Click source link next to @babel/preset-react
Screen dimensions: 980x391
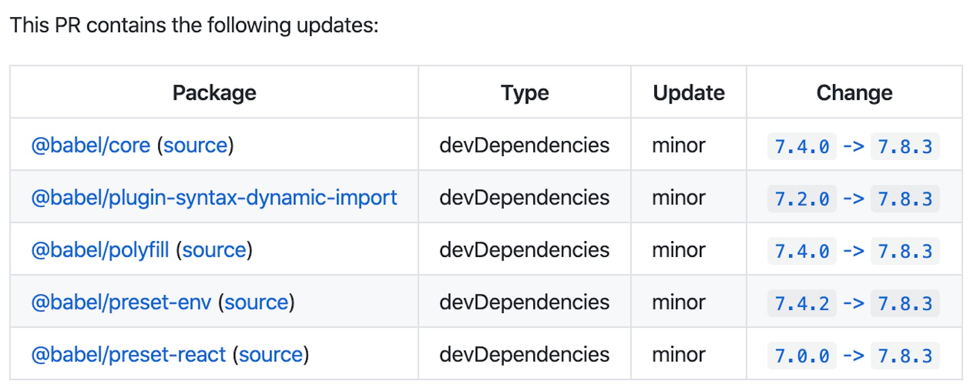point(271,355)
